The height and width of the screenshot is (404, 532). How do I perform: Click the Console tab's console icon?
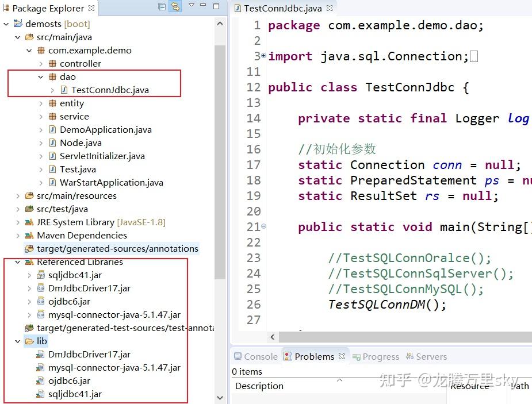click(238, 356)
